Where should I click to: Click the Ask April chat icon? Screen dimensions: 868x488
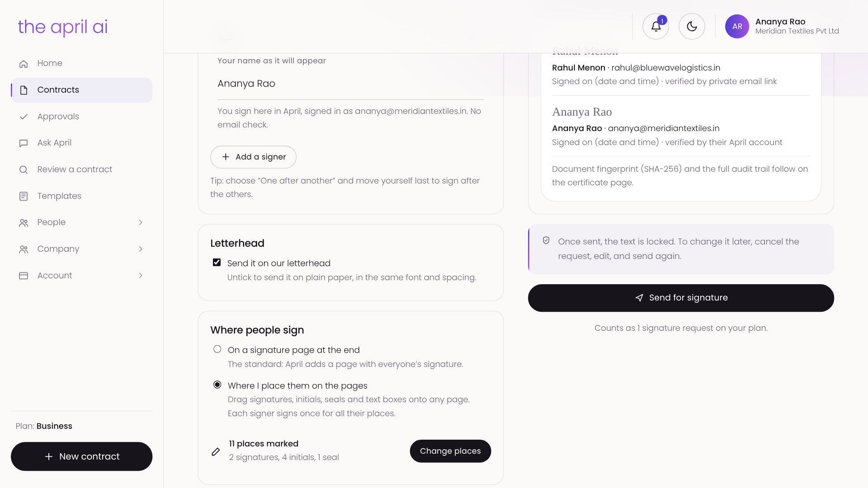[24, 143]
